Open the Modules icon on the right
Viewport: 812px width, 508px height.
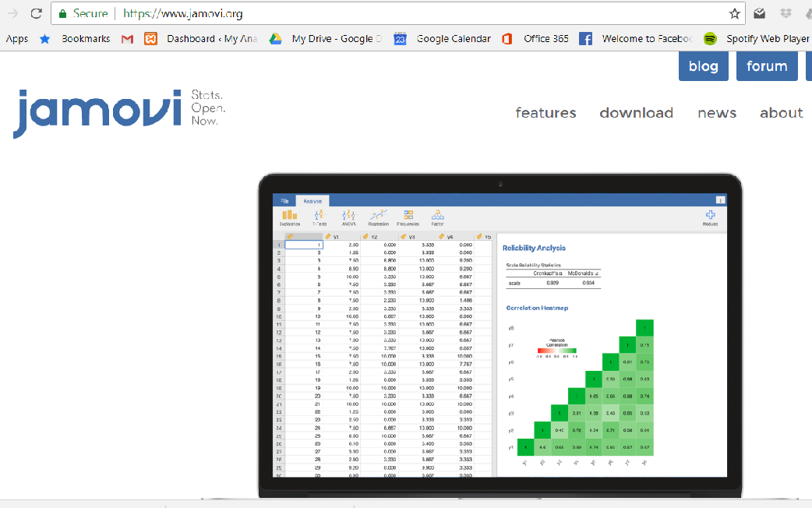[x=710, y=217]
